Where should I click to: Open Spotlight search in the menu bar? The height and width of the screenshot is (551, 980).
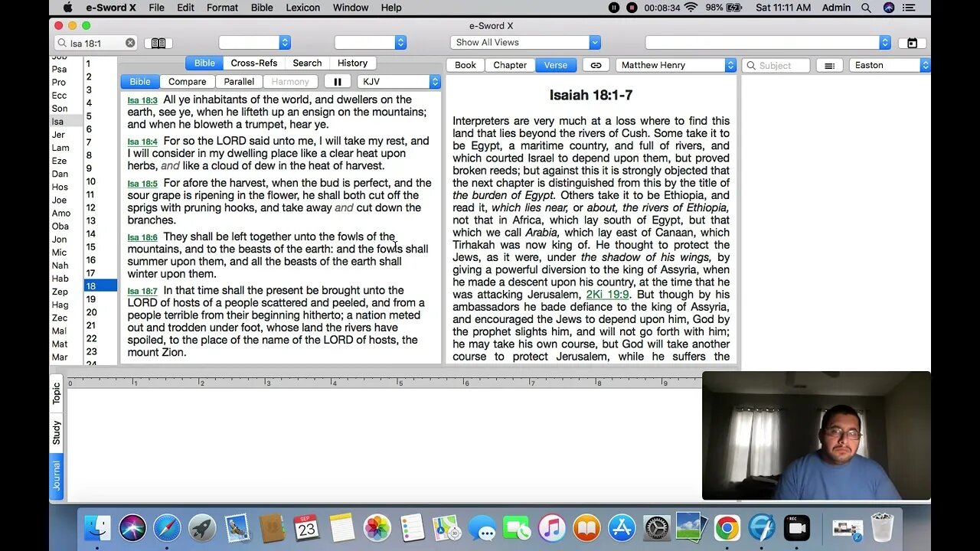tap(866, 8)
